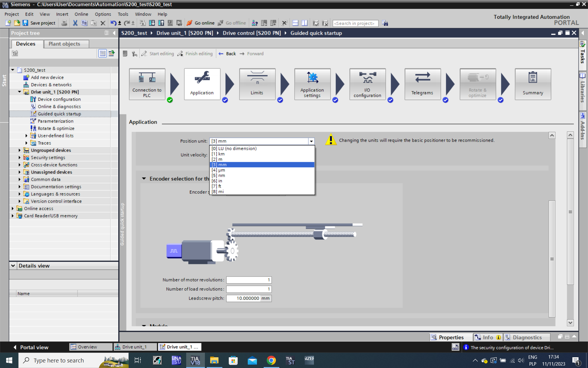
Task: Click the Save project toolbar icon
Action: [25, 23]
